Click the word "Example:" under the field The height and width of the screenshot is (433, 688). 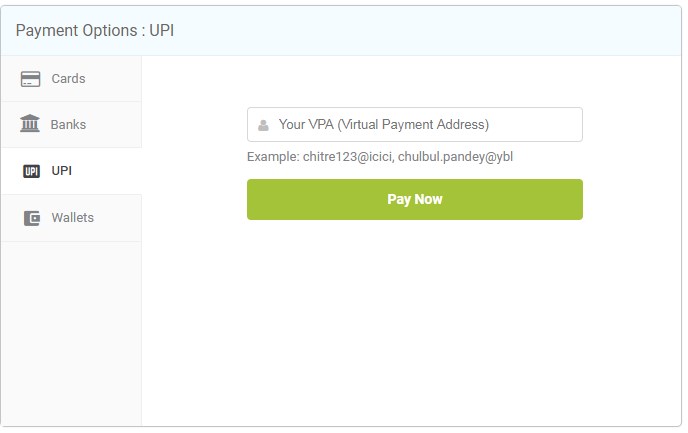tap(273, 157)
